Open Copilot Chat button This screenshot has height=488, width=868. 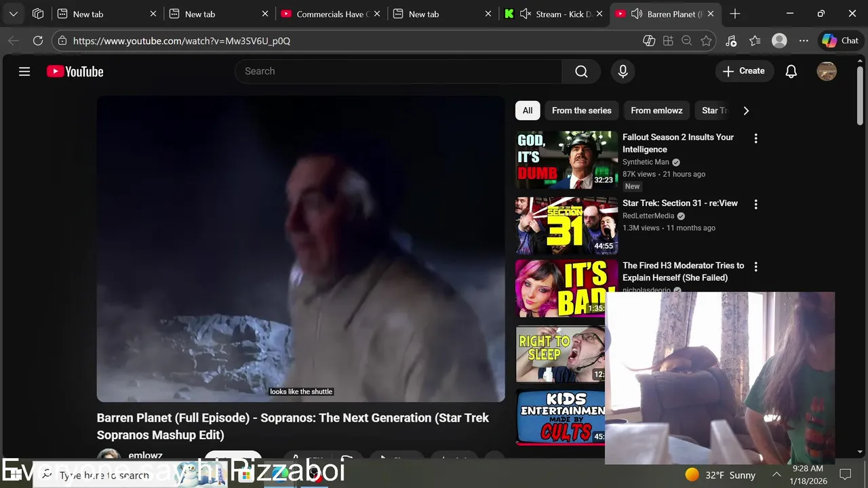click(841, 41)
